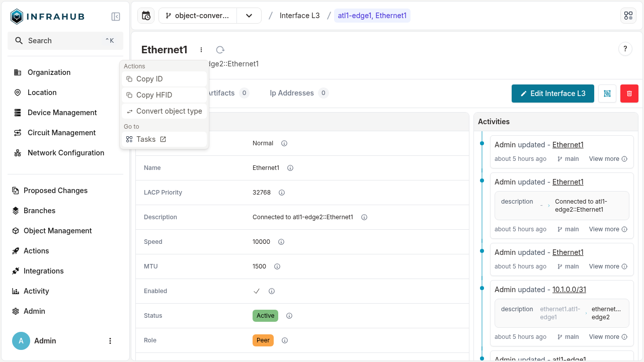
Task: Refresh the Ethernet1 object details
Action: click(x=220, y=50)
